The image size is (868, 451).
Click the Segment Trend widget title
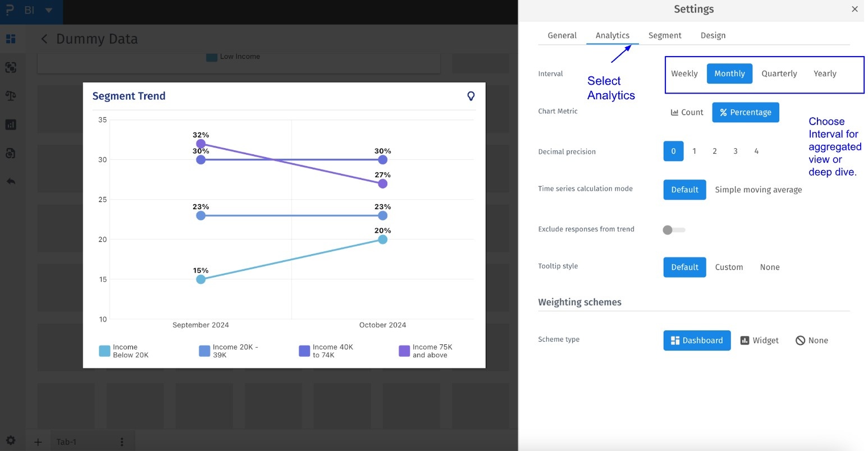[129, 96]
